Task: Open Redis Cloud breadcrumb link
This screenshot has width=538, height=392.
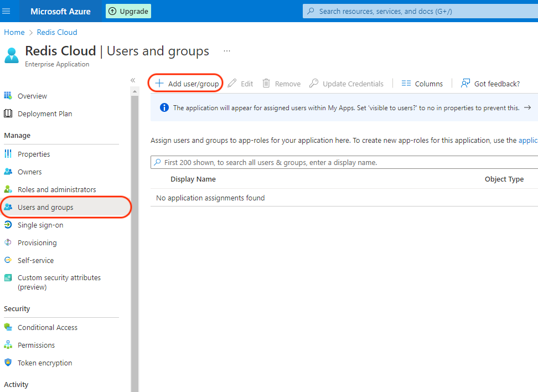Action: pos(57,32)
